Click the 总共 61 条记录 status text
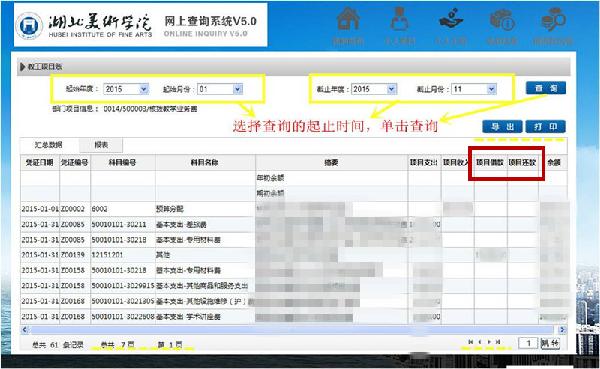Viewport: 600px width, 369px height. pos(58,345)
